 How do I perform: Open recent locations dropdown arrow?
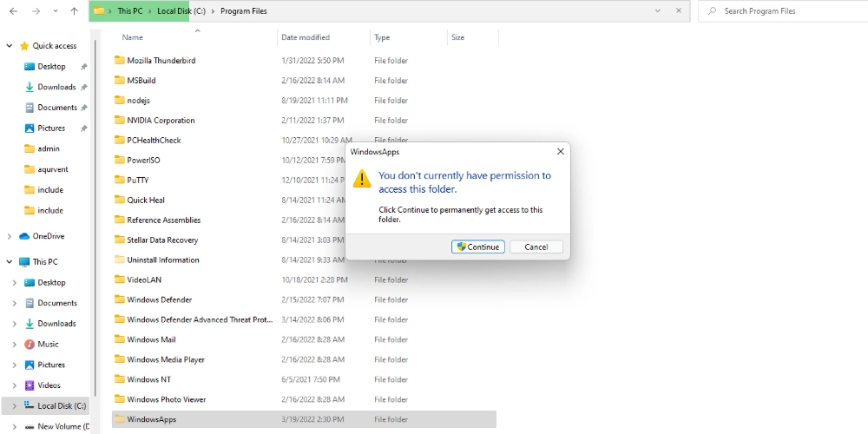[56, 11]
